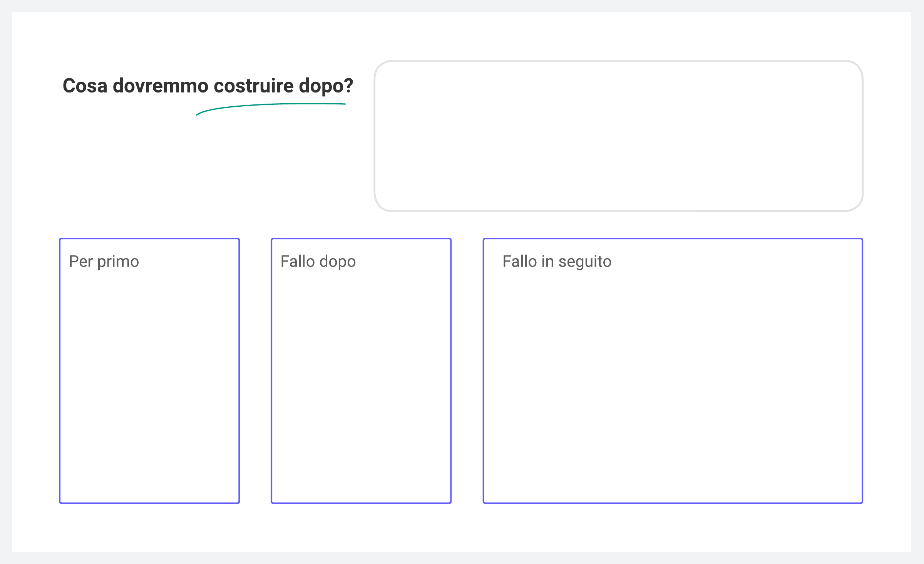
Task: Click empty area inside Fallo in seguito box
Action: pyautogui.click(x=673, y=385)
